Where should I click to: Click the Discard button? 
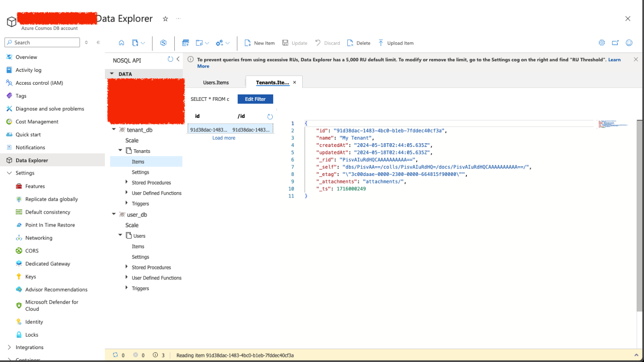tap(328, 43)
